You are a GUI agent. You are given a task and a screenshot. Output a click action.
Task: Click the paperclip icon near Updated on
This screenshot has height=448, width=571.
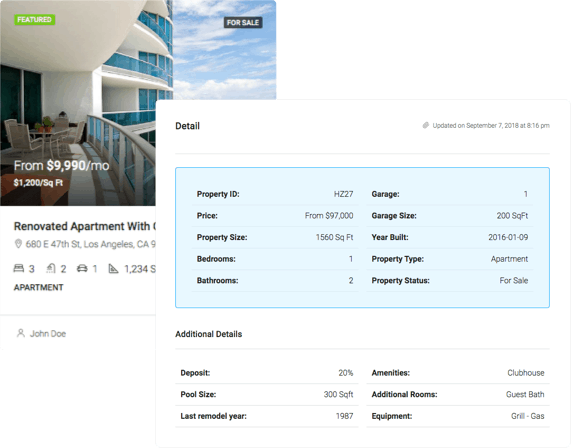click(x=425, y=125)
